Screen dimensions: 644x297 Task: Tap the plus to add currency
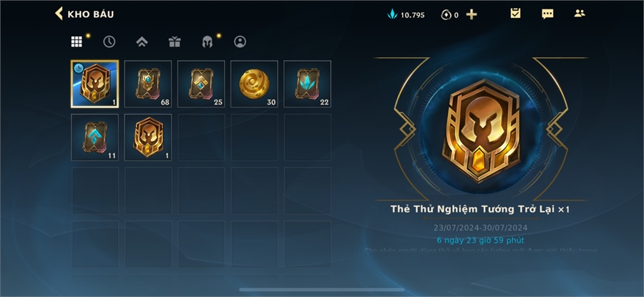472,15
